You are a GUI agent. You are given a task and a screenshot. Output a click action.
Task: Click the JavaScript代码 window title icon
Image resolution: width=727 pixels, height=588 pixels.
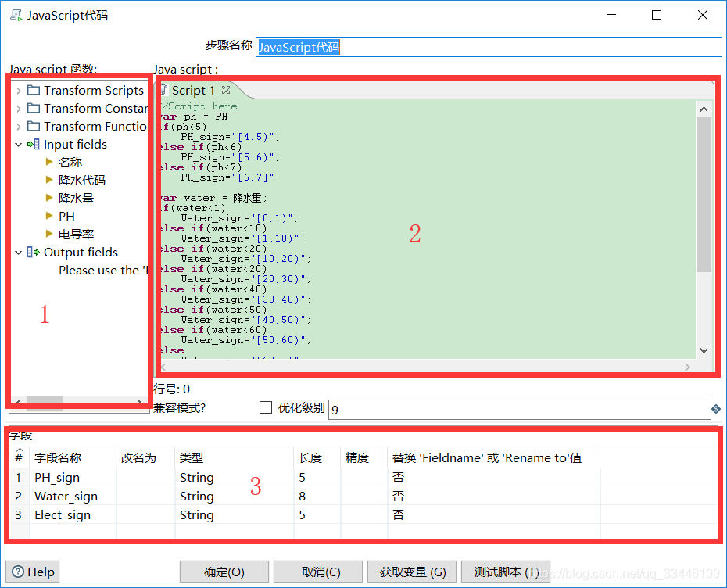coord(16,16)
